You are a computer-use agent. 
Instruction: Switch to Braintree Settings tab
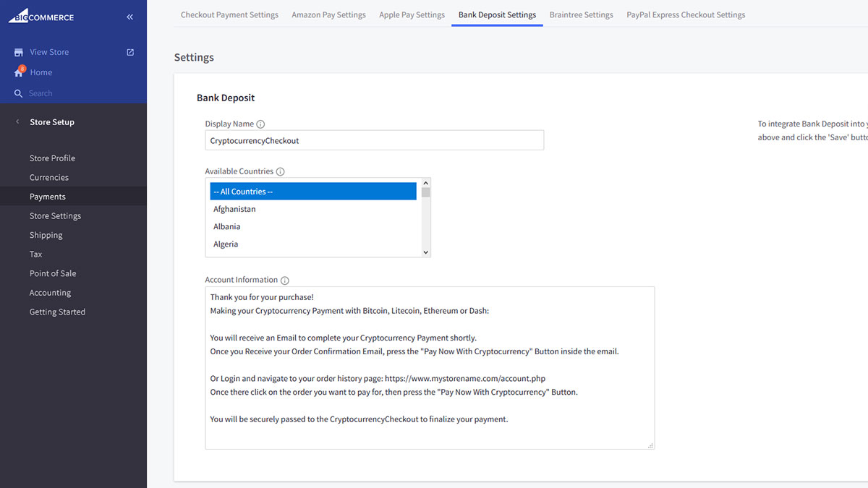[581, 14]
